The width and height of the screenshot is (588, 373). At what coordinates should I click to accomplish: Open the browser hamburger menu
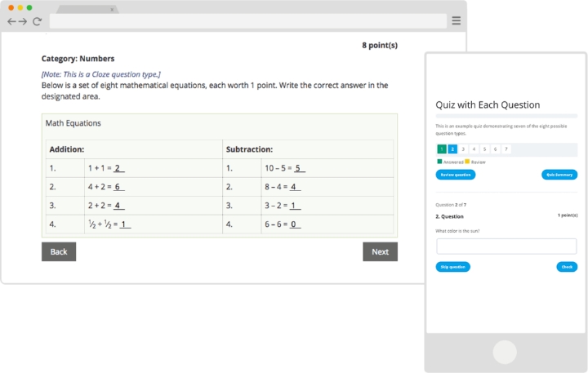click(456, 20)
